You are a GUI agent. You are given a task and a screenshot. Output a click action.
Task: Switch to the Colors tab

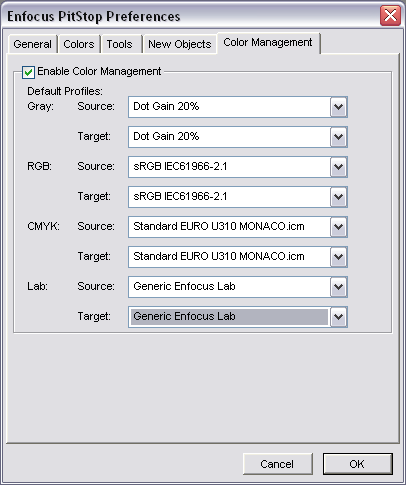[x=79, y=44]
